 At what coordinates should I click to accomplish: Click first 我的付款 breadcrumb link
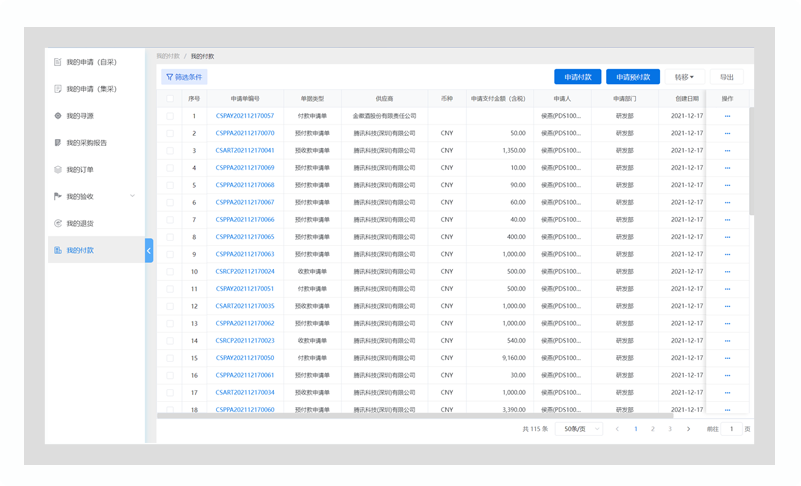pyautogui.click(x=168, y=56)
